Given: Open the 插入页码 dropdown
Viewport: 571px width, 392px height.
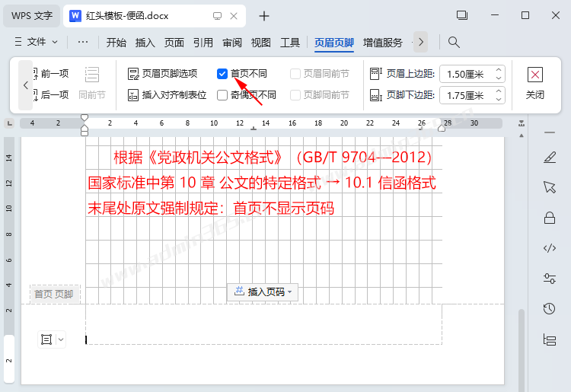Looking at the screenshot, I should [x=263, y=292].
